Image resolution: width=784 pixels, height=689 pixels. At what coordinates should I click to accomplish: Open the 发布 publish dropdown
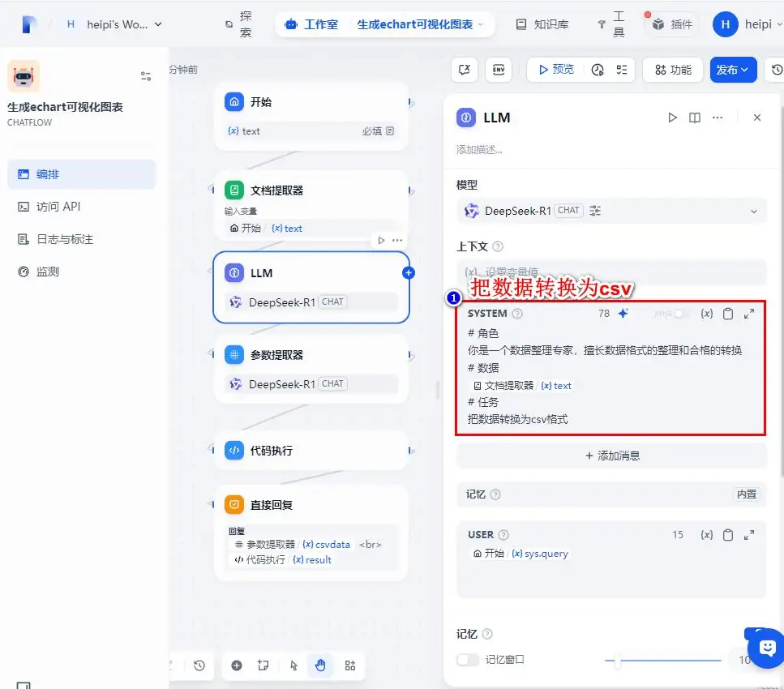click(x=732, y=70)
